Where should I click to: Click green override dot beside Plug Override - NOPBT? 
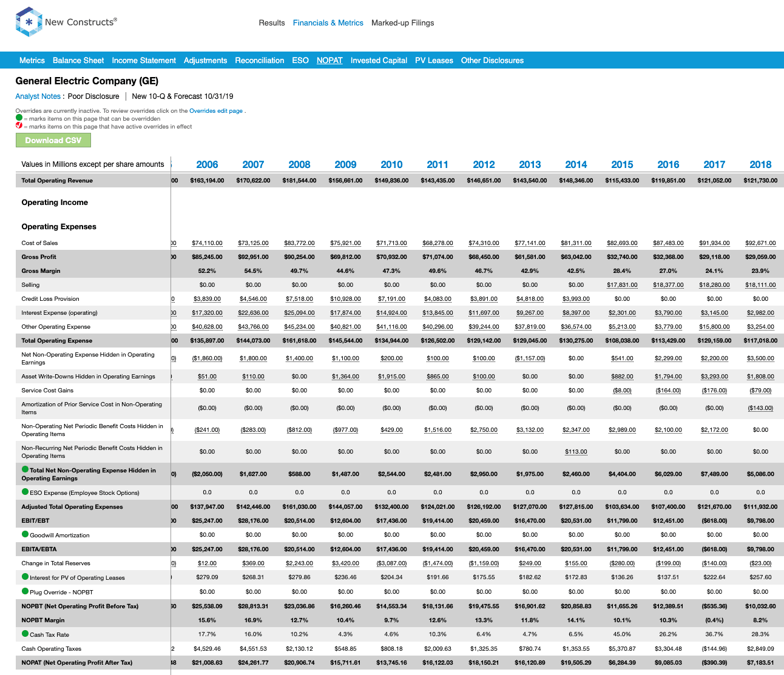tap(25, 591)
